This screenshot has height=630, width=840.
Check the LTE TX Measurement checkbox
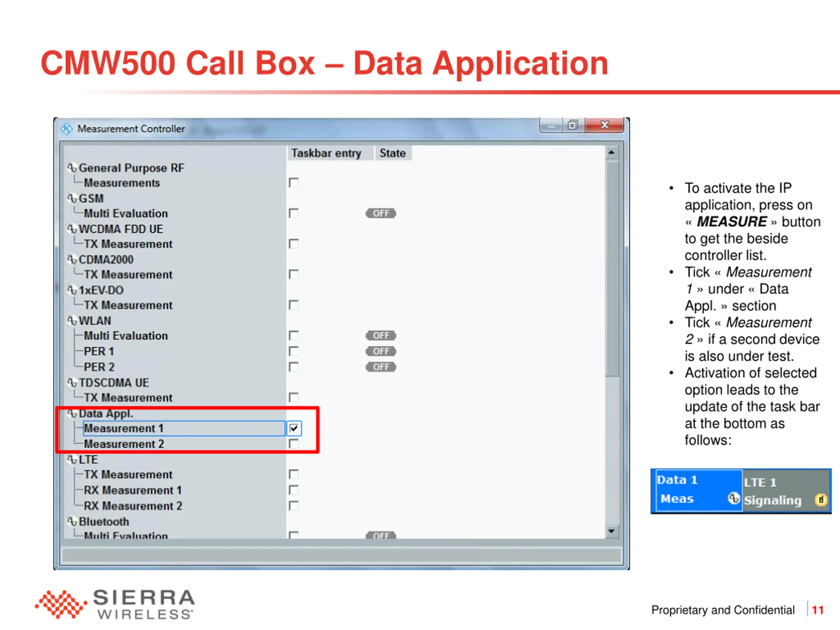click(x=294, y=475)
